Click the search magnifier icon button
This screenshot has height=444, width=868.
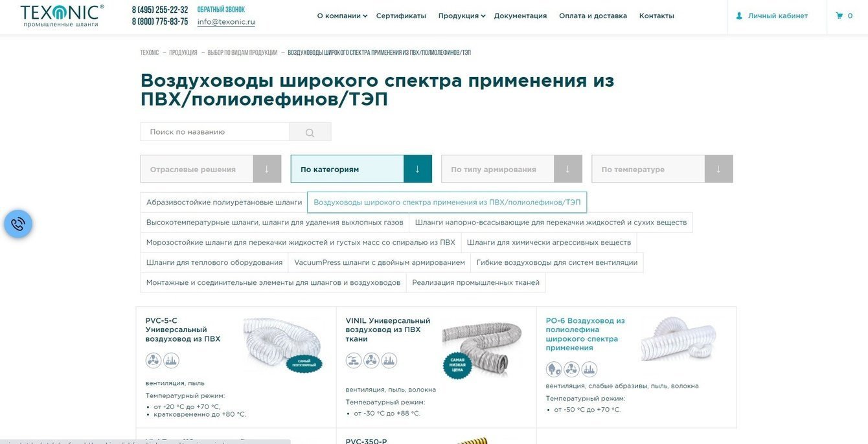(x=310, y=132)
